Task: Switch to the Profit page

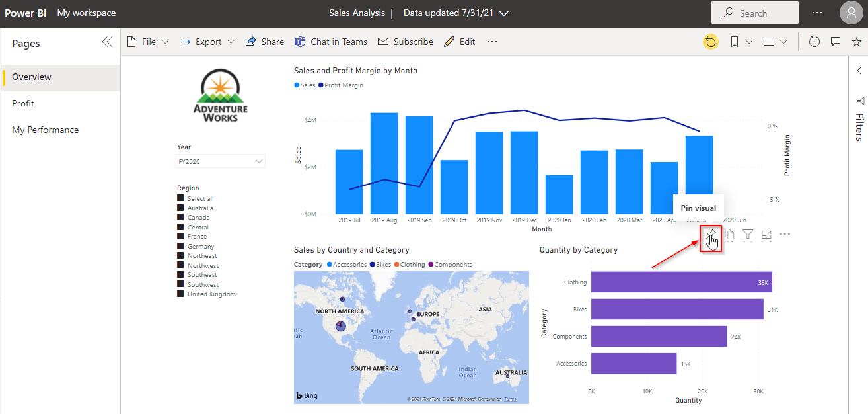Action: pos(23,103)
